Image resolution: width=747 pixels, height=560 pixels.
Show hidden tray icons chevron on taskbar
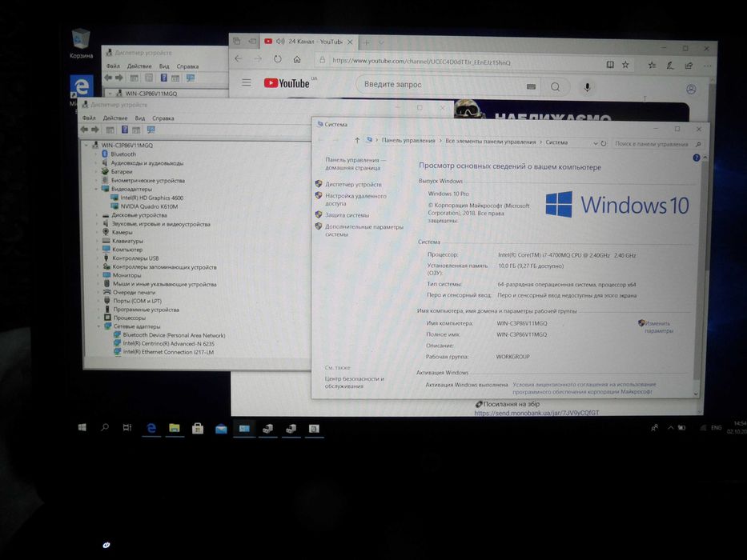click(x=670, y=428)
